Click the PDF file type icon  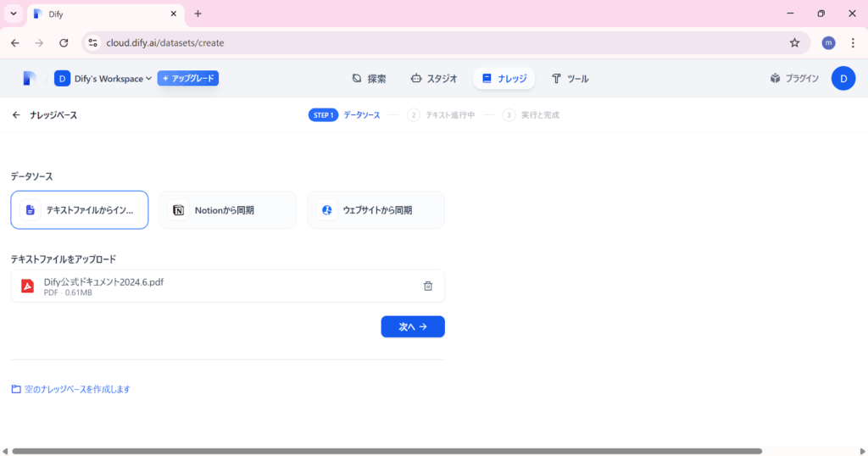coord(27,286)
